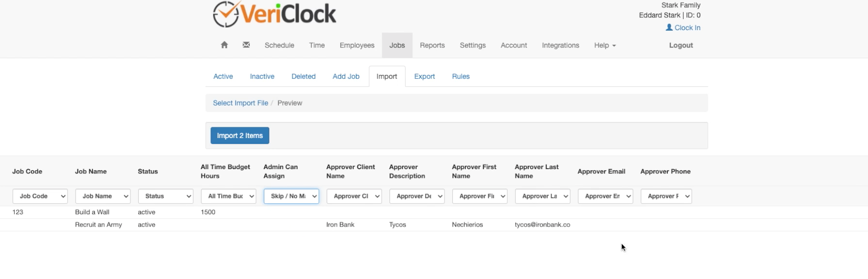Open the Approver Email mapping dropdown

click(x=605, y=196)
